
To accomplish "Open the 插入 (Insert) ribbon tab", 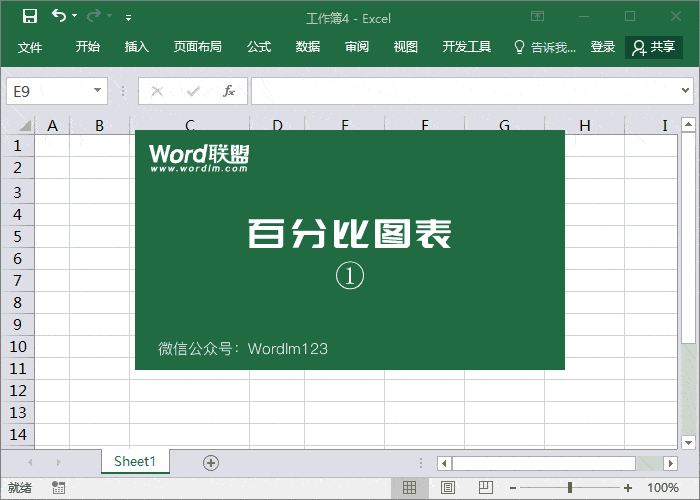I will [137, 47].
